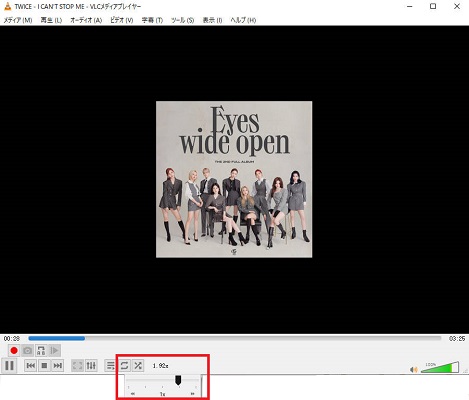Take a snapshot with the camera icon

pyautogui.click(x=28, y=351)
